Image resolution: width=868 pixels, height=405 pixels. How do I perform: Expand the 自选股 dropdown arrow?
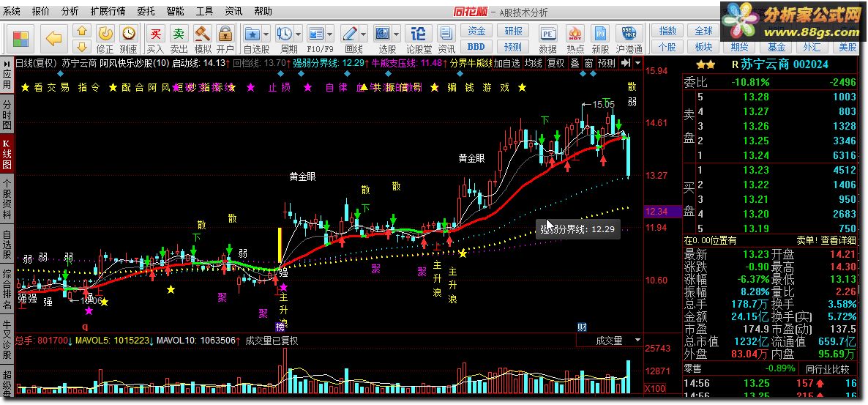(x=266, y=34)
